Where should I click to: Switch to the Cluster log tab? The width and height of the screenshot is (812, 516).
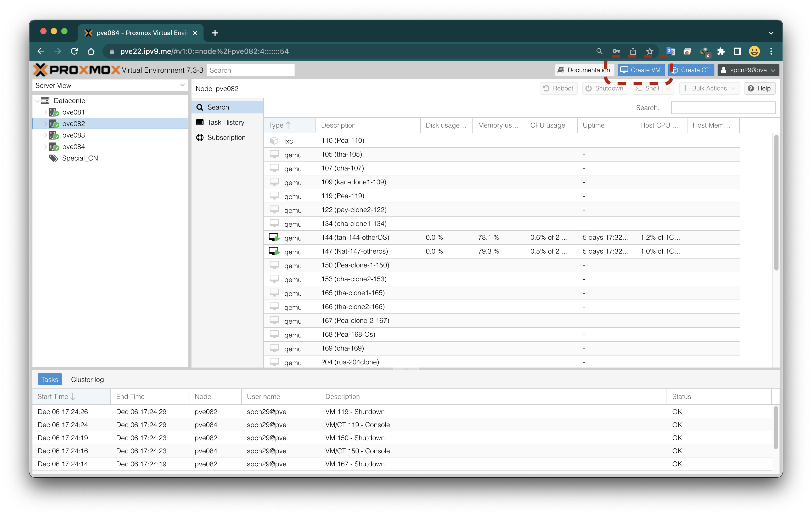pyautogui.click(x=87, y=379)
